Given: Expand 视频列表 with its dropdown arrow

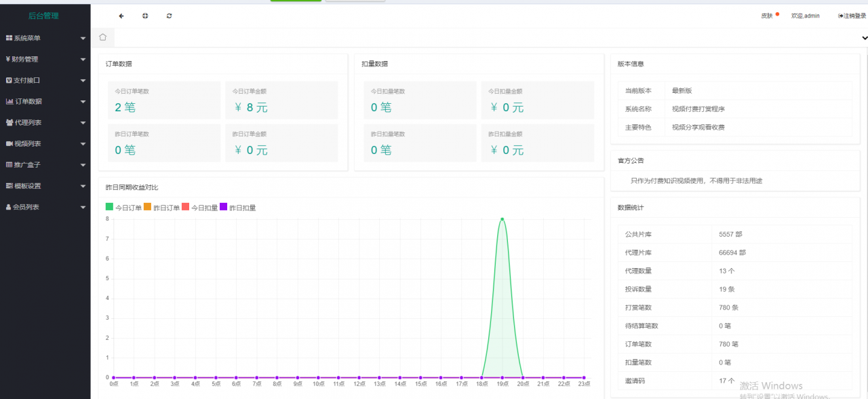Looking at the screenshot, I should [83, 144].
